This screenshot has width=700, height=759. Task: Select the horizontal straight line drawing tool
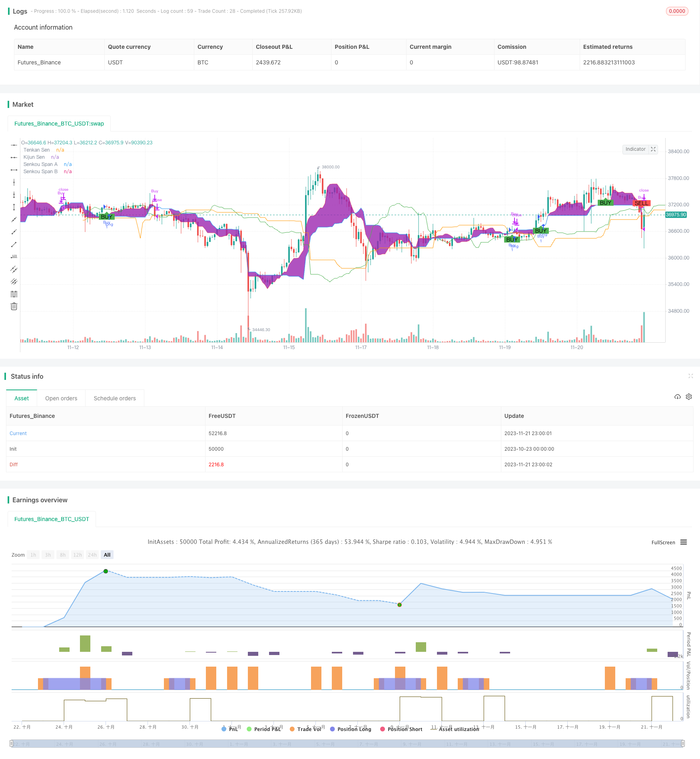(14, 145)
